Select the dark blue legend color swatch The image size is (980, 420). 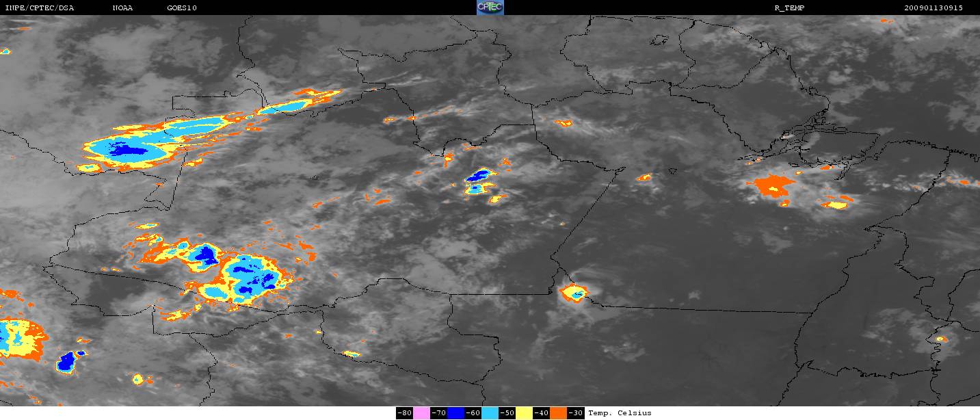pyautogui.click(x=455, y=413)
